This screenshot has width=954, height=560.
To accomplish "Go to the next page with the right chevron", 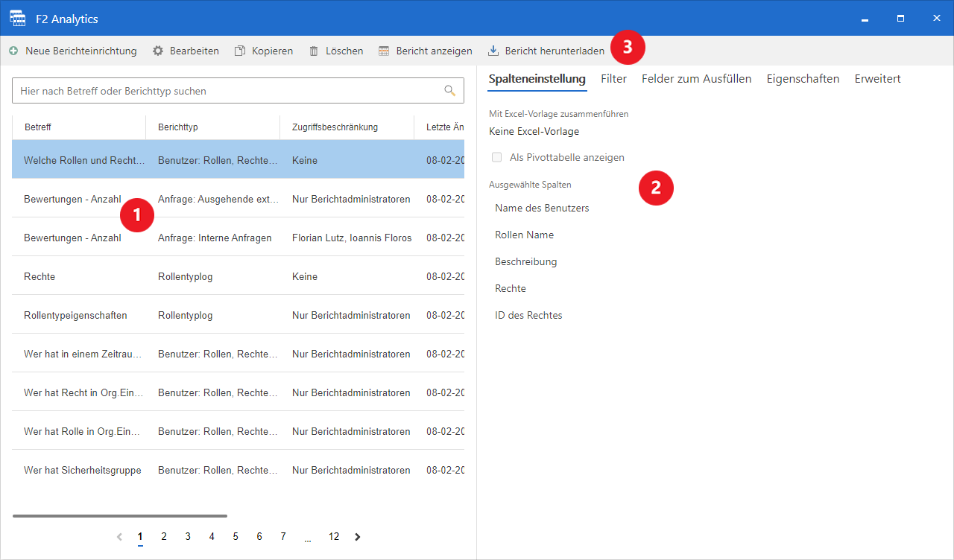I will pos(357,536).
